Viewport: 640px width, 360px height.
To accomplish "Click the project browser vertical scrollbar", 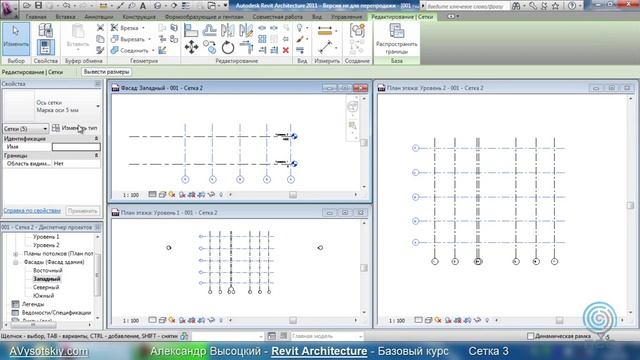I will [x=97, y=276].
